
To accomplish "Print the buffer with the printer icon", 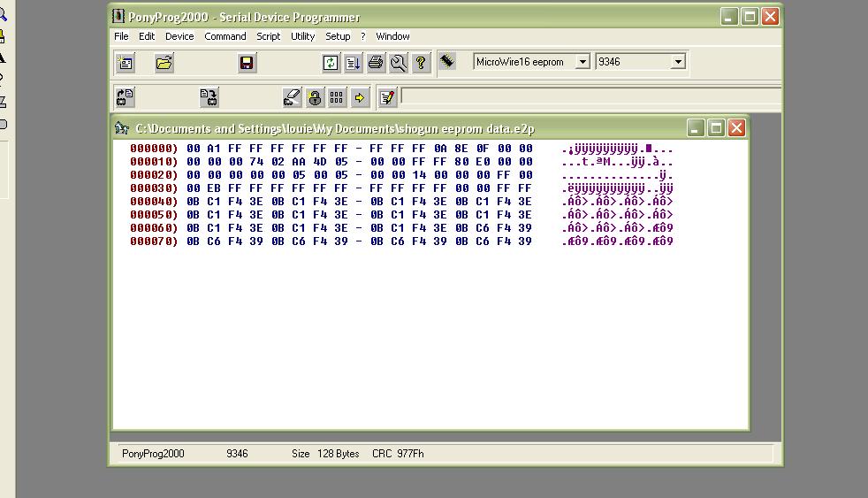I will (x=376, y=63).
